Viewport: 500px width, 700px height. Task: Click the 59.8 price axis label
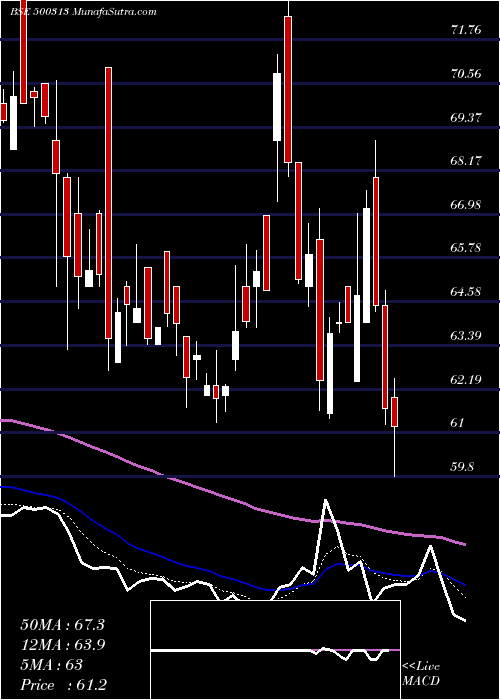tap(463, 467)
